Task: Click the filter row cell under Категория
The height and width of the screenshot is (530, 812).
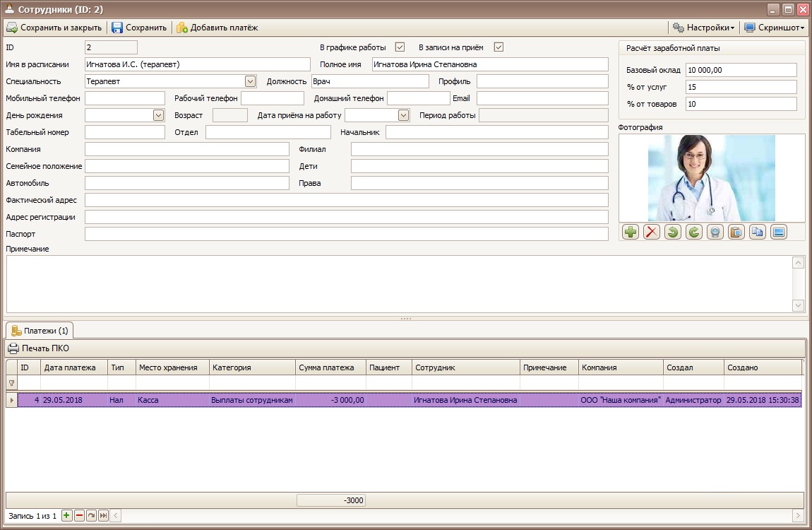Action: click(x=252, y=383)
